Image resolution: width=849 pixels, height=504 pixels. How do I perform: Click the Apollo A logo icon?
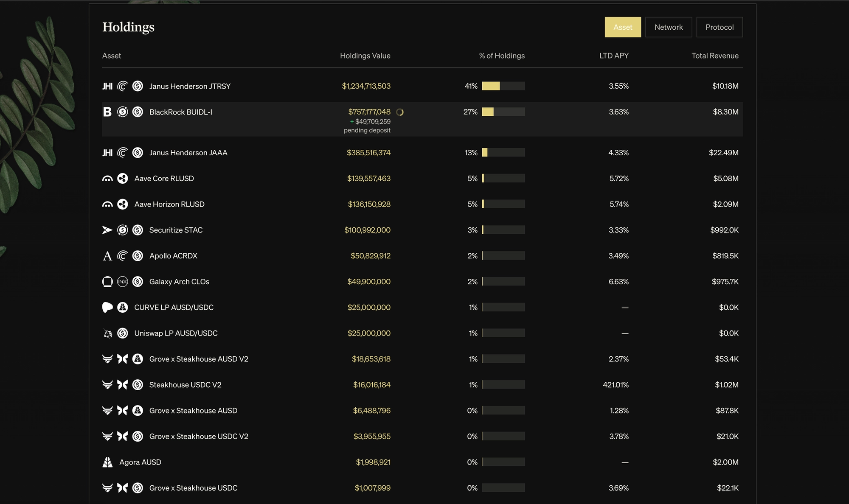[107, 256]
